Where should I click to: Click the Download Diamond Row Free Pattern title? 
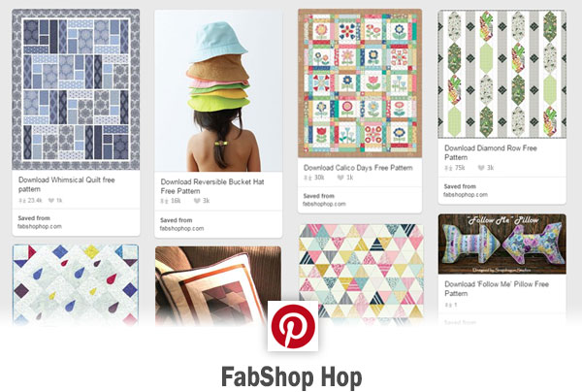tap(491, 152)
